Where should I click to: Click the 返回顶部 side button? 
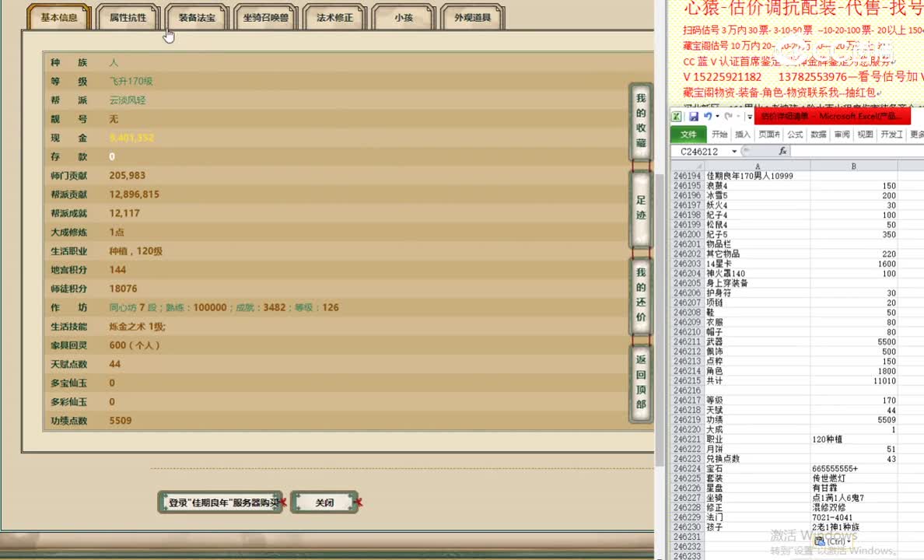coord(641,382)
